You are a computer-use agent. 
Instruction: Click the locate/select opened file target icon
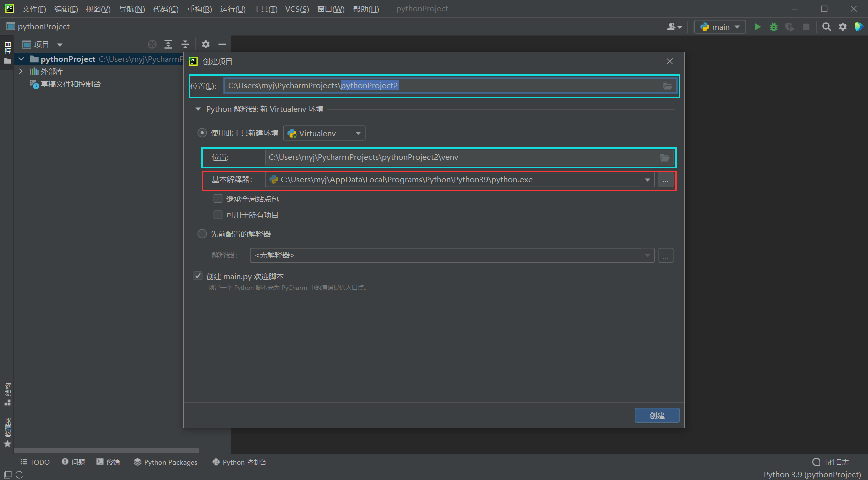[152, 44]
